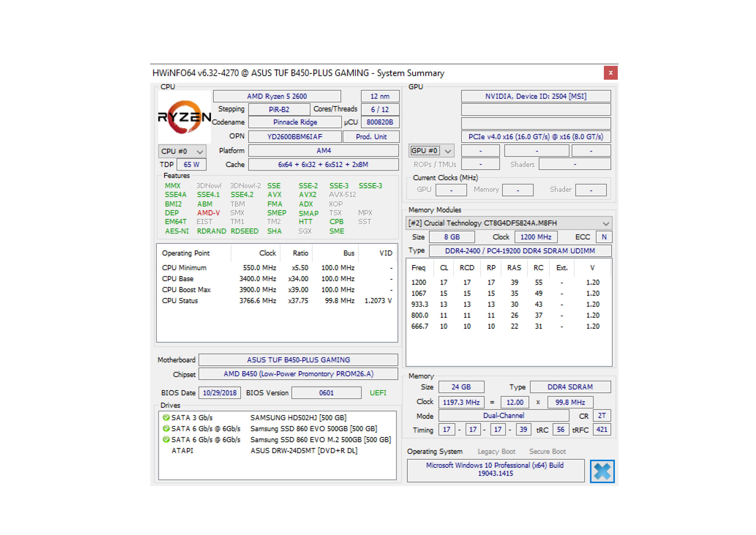Click the Ryzen CPU logo image

pyautogui.click(x=184, y=117)
